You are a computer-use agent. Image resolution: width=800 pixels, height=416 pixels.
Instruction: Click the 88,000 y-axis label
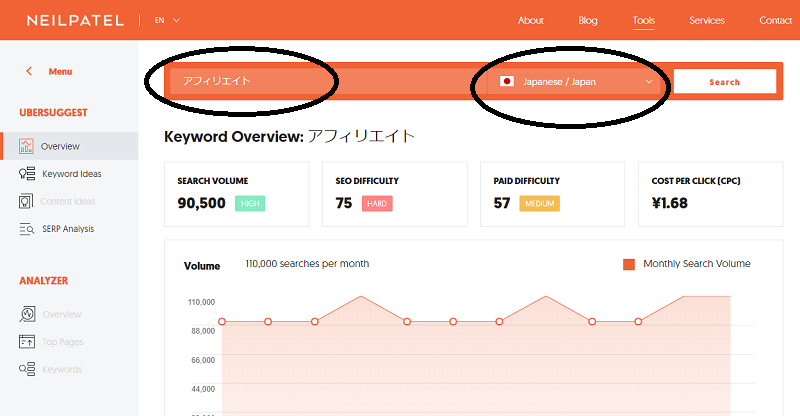coord(203,331)
